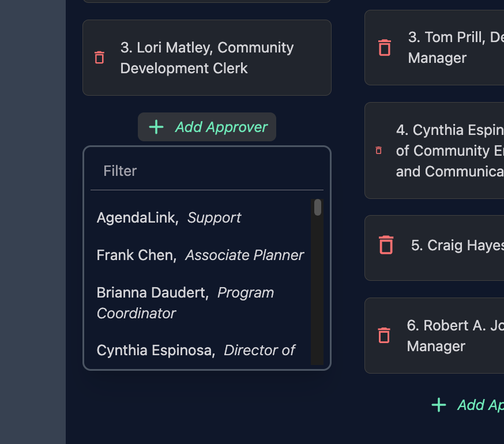Choose Frank Chen, Associate Planner

coord(200,255)
